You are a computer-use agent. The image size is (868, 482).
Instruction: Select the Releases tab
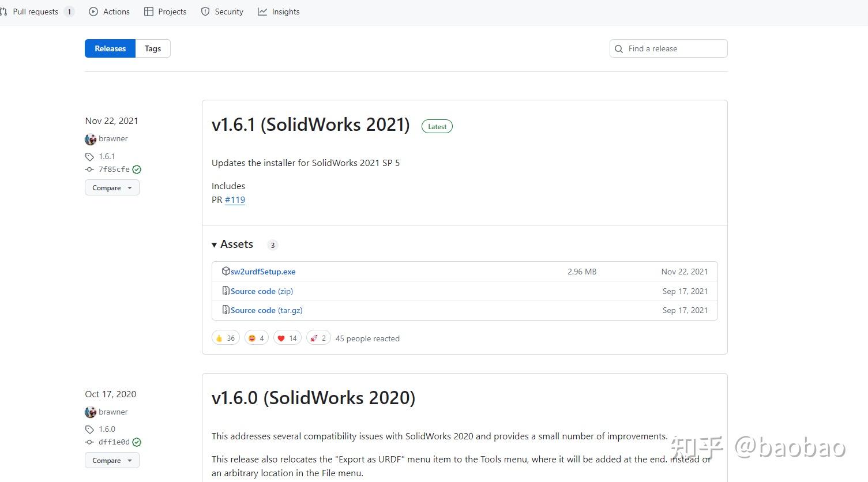coord(110,48)
